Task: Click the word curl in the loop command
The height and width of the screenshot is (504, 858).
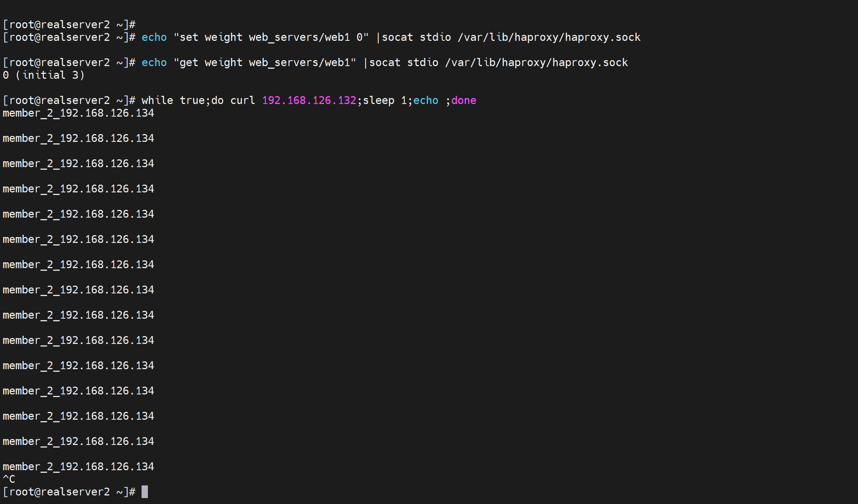Action: pyautogui.click(x=243, y=100)
